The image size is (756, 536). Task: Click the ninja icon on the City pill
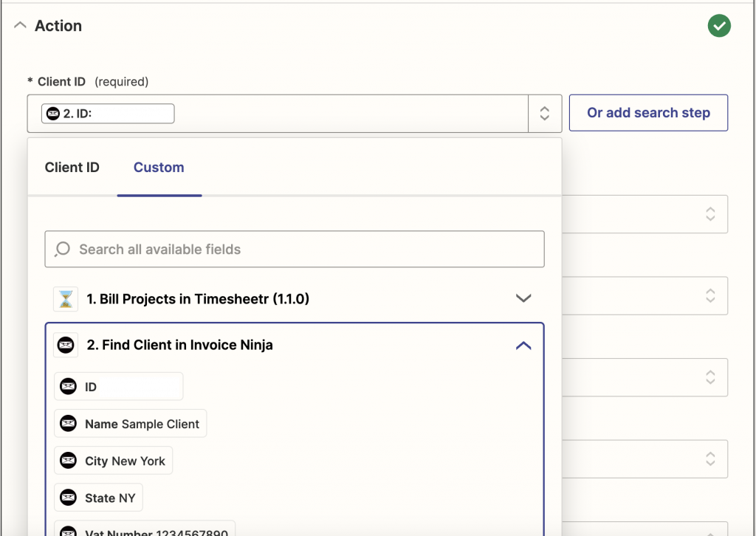(68, 460)
